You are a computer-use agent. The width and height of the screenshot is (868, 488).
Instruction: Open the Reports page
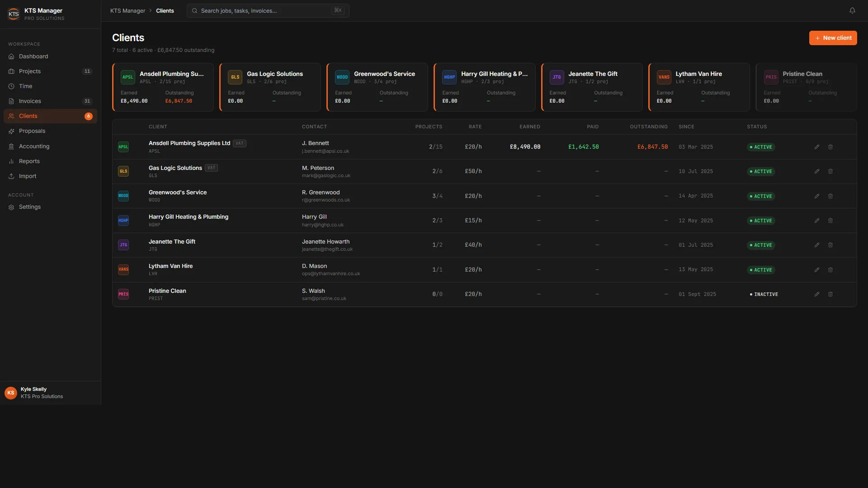coord(50,161)
